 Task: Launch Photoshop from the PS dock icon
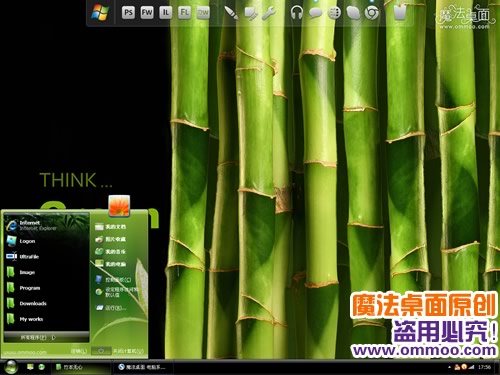(x=128, y=13)
